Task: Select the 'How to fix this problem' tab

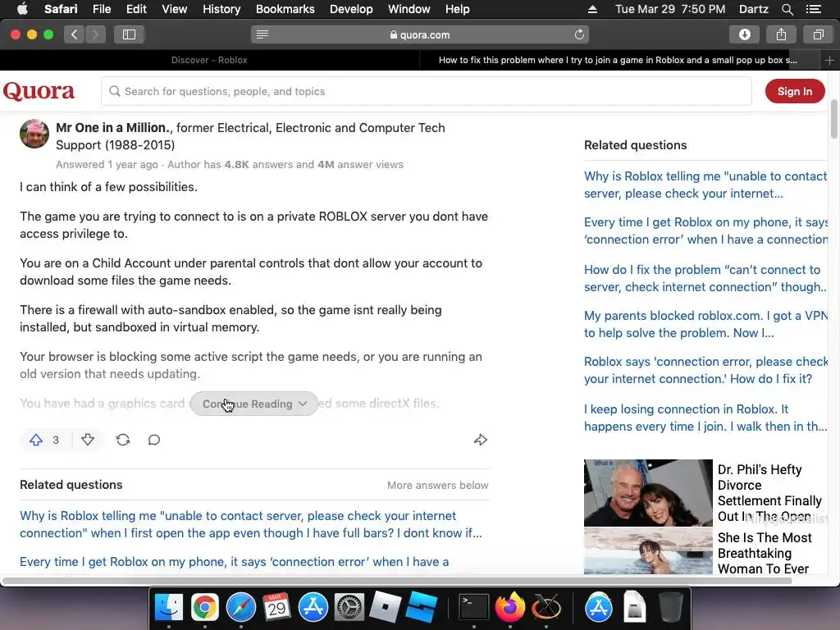Action: pos(619,60)
